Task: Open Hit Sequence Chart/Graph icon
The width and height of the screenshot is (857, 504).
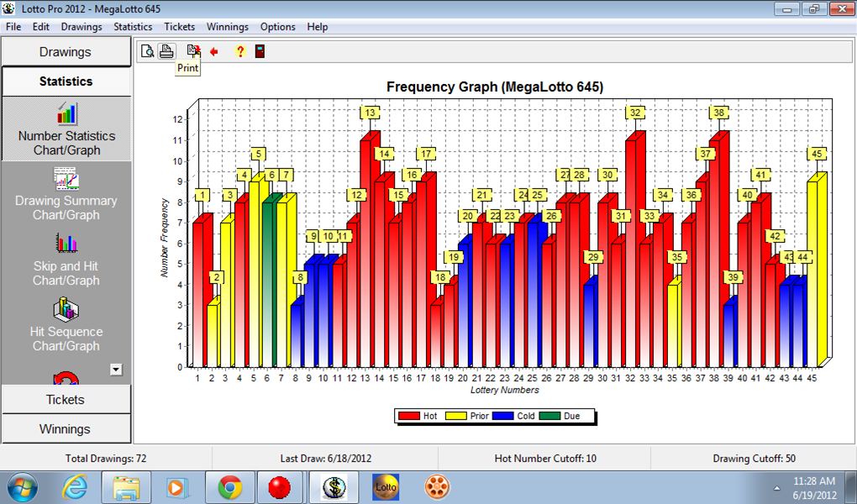Action: coord(66,309)
